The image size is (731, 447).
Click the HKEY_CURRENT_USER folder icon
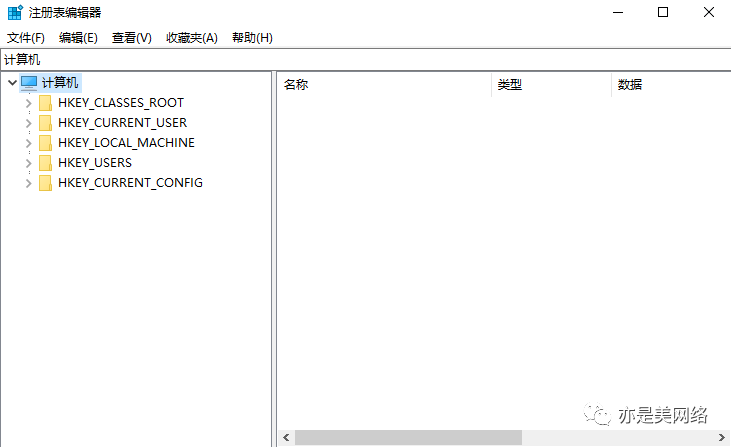point(45,123)
